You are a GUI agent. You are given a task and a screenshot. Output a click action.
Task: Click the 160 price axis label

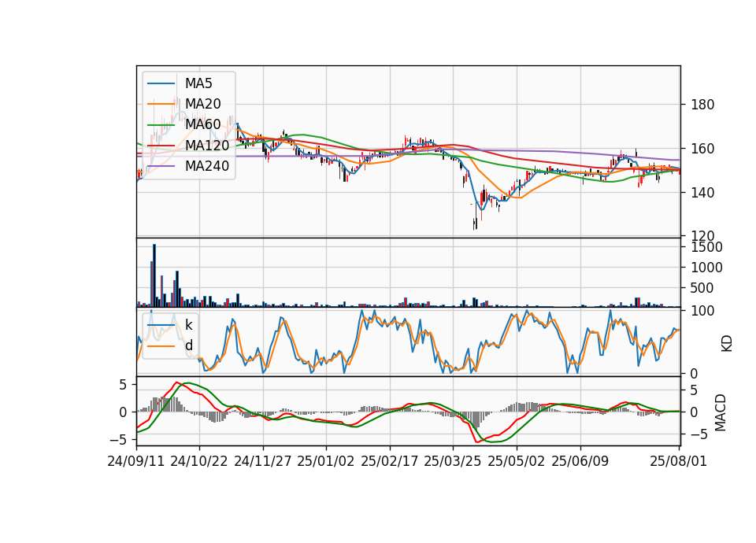coord(702,149)
